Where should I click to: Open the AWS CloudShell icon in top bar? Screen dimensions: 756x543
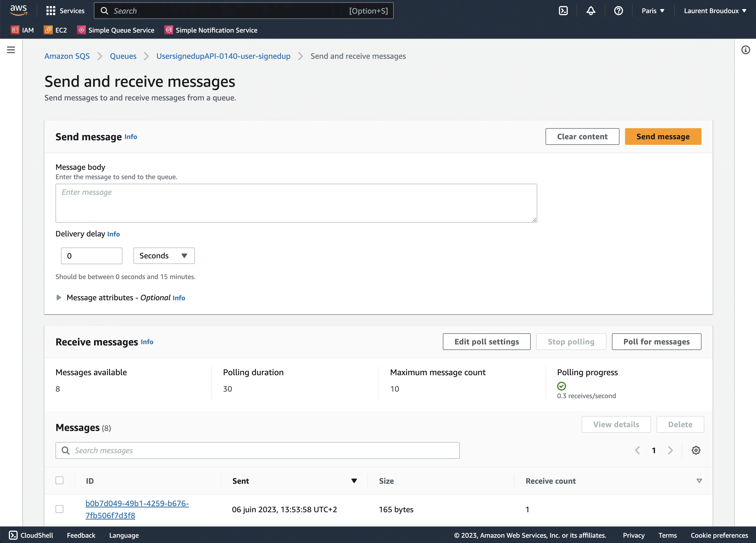pyautogui.click(x=563, y=11)
